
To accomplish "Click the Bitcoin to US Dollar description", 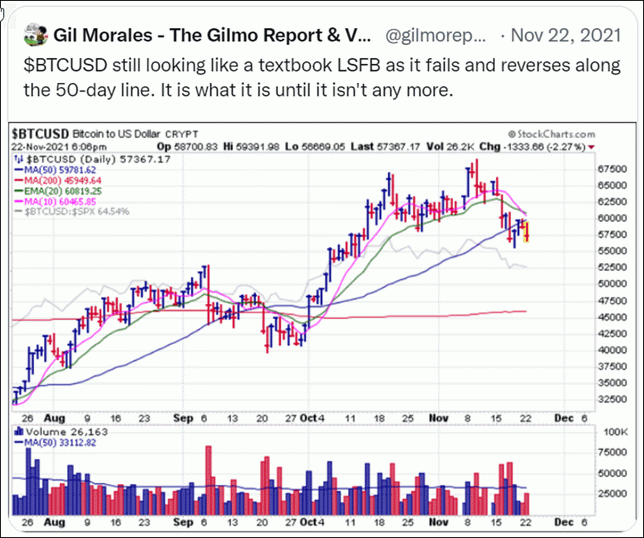I will pos(116,134).
